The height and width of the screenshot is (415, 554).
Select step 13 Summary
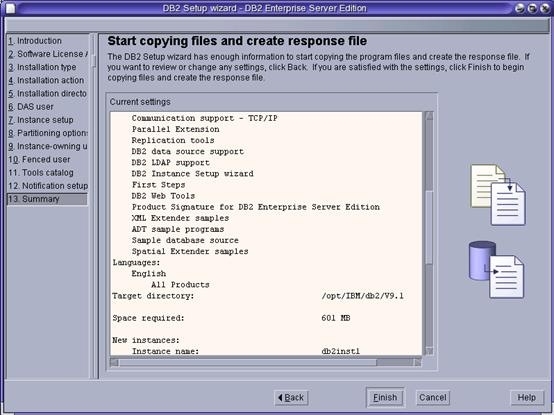(47, 199)
